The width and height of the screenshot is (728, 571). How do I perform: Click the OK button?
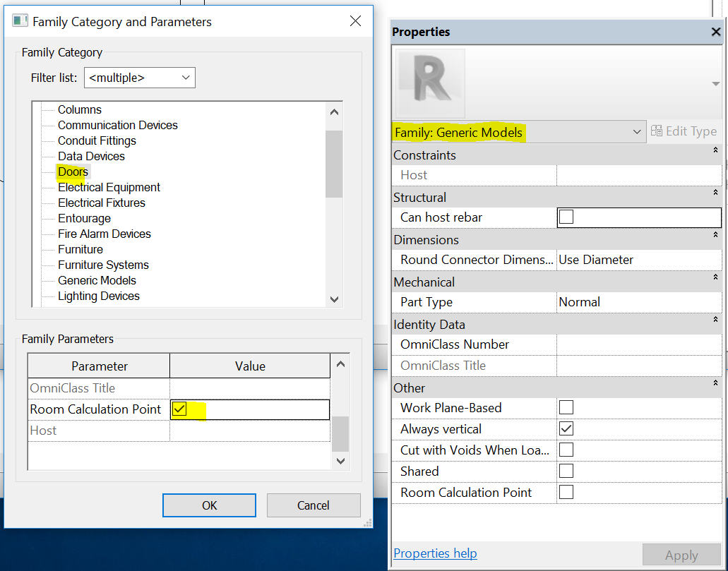click(x=209, y=505)
